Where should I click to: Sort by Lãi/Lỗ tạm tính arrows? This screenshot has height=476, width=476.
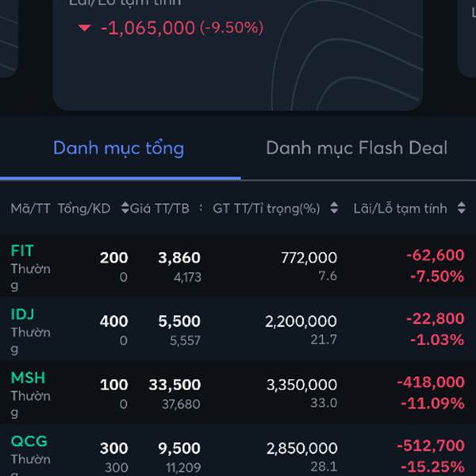462,208
